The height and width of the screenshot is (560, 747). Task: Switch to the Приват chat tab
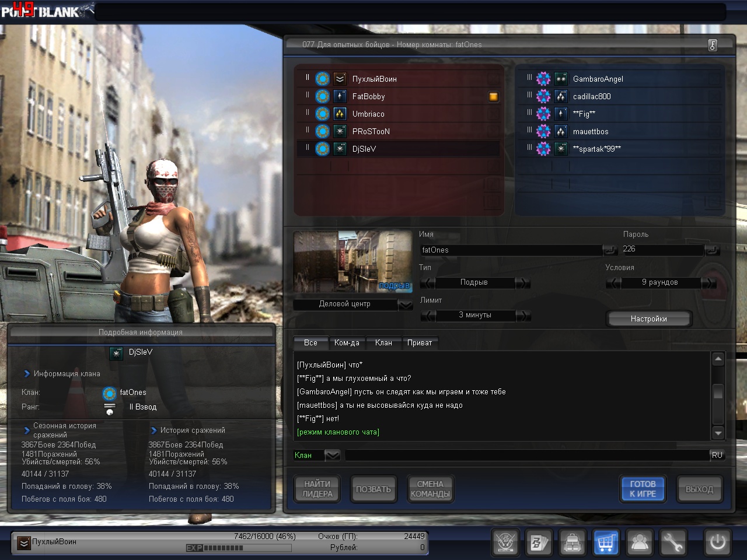[420, 343]
